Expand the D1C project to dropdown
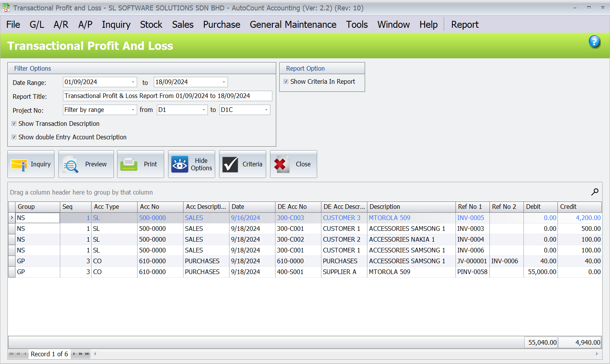Viewport: 610px width, 364px height. pos(266,110)
